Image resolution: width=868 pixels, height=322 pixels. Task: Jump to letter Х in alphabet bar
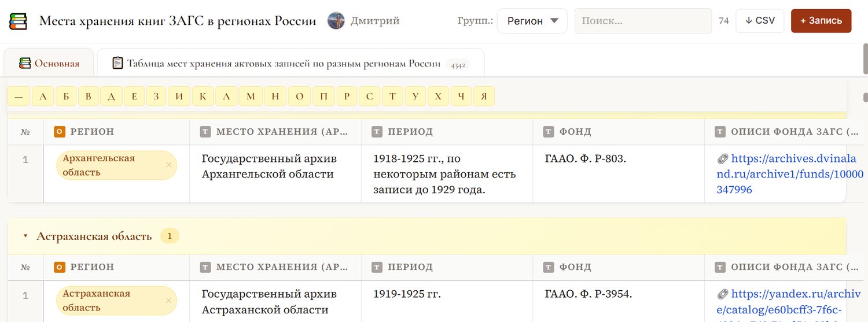point(438,97)
